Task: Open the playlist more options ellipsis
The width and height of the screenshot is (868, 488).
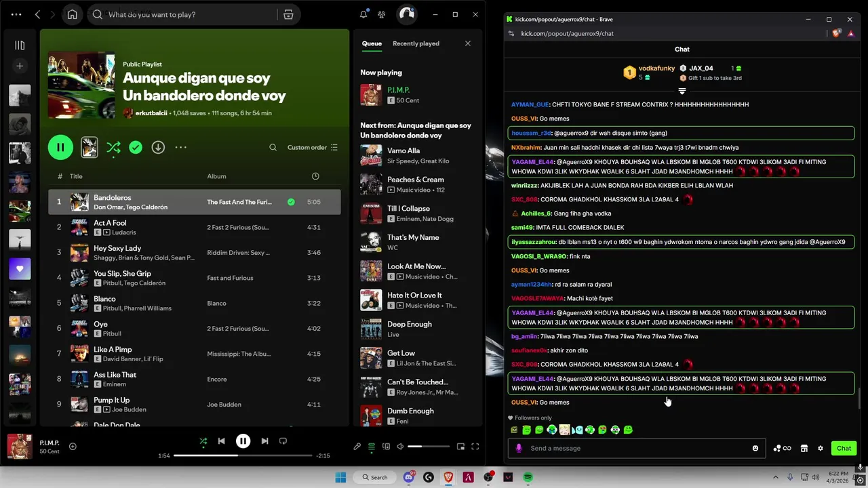Action: (180, 147)
